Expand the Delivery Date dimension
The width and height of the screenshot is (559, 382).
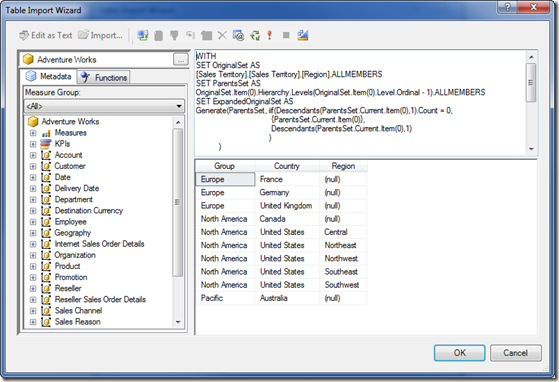(33, 189)
